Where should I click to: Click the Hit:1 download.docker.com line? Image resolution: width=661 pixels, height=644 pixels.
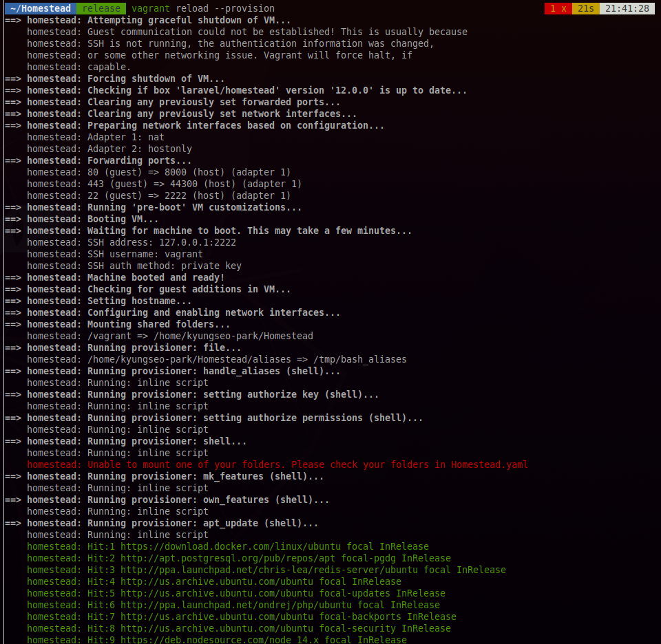(228, 547)
